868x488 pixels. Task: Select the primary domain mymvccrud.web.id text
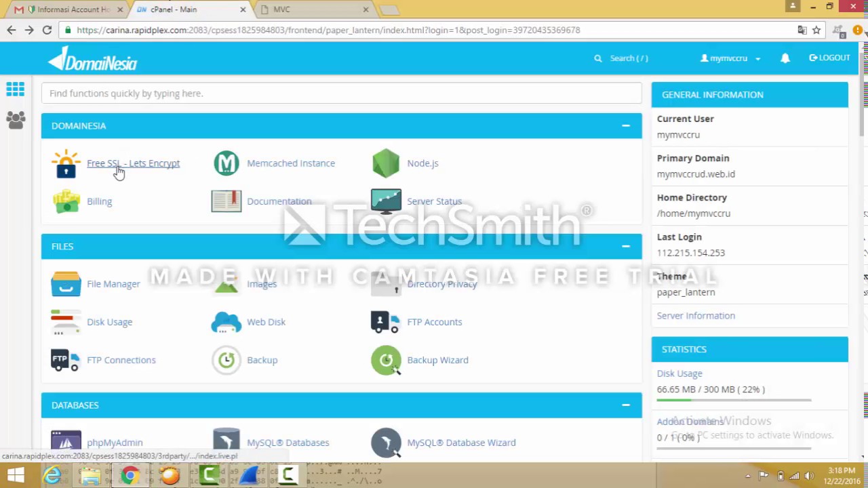(x=696, y=174)
